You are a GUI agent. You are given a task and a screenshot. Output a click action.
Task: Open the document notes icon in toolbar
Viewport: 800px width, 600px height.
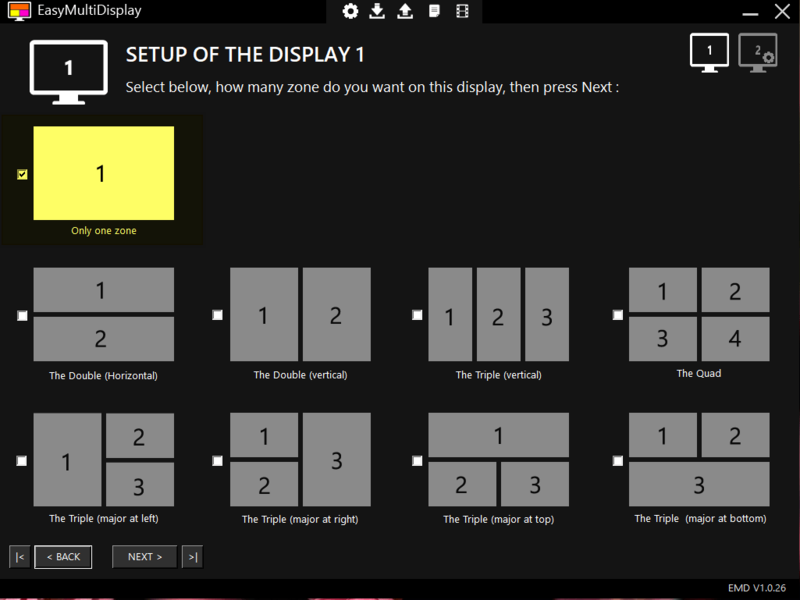click(433, 12)
